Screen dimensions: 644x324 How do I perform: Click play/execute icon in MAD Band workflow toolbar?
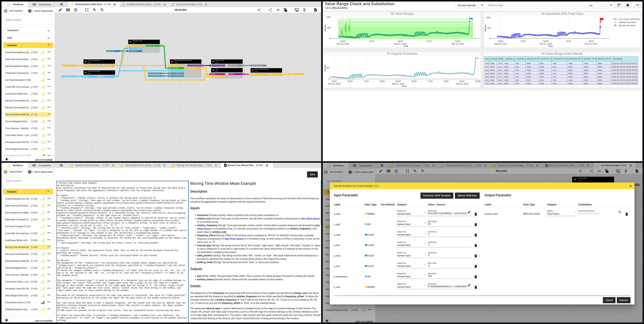[x=76, y=10]
